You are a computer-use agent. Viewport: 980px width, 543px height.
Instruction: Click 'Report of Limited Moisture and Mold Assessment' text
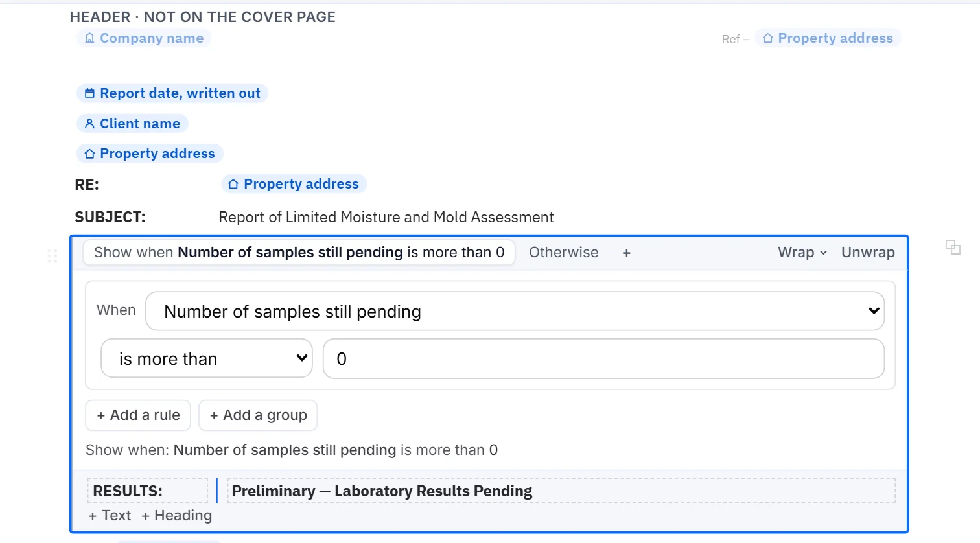pyautogui.click(x=386, y=217)
